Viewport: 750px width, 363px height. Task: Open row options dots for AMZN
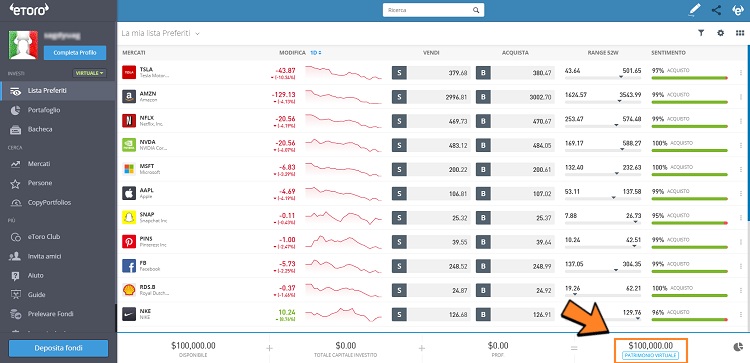coord(741,97)
